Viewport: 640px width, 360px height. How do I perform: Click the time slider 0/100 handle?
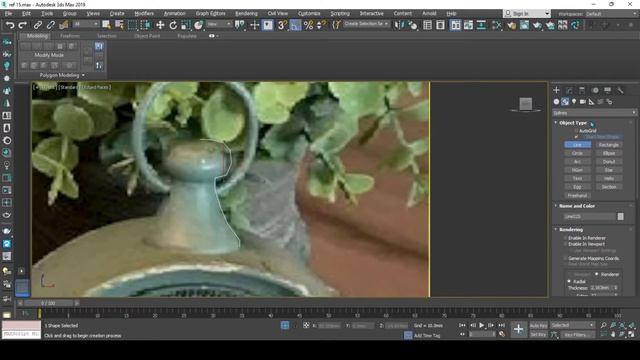(48, 303)
